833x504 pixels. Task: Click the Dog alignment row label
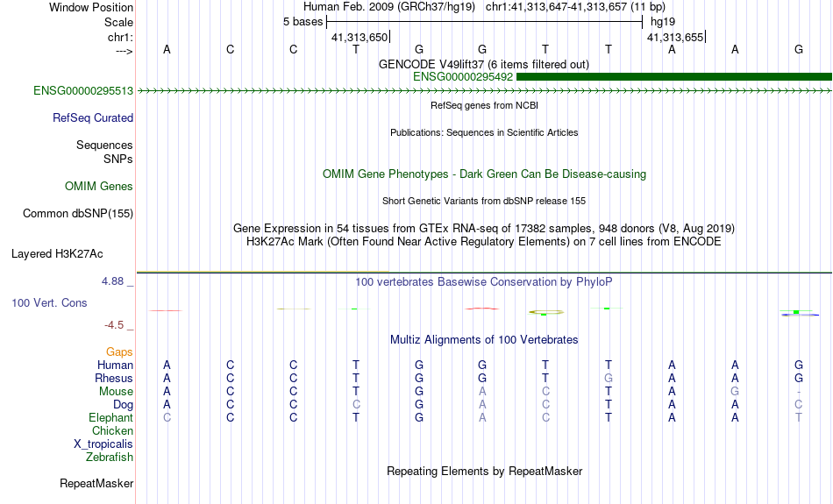[123, 405]
